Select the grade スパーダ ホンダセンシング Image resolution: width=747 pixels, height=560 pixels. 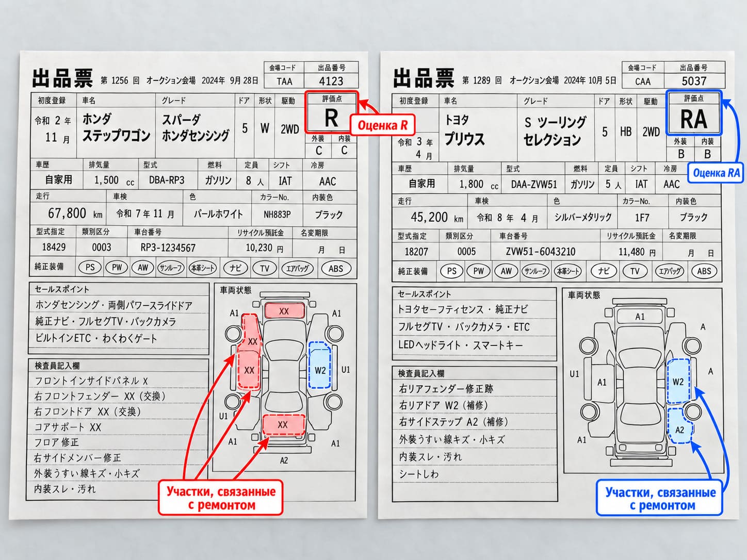196,127
